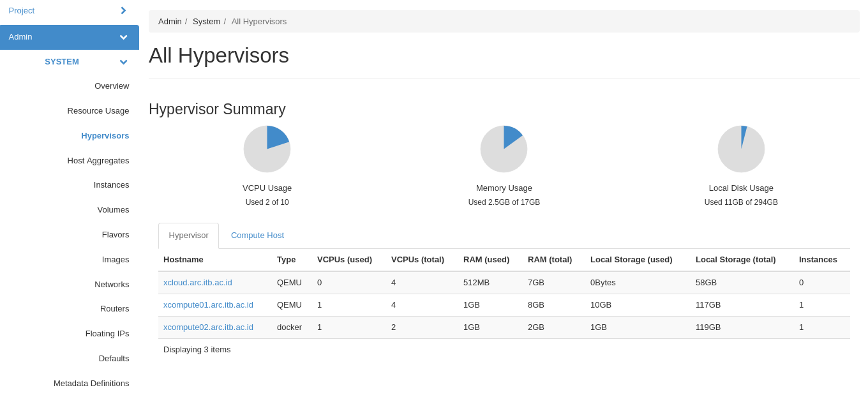Click the Admin panel chevron icon
The image size is (868, 397).
[123, 37]
